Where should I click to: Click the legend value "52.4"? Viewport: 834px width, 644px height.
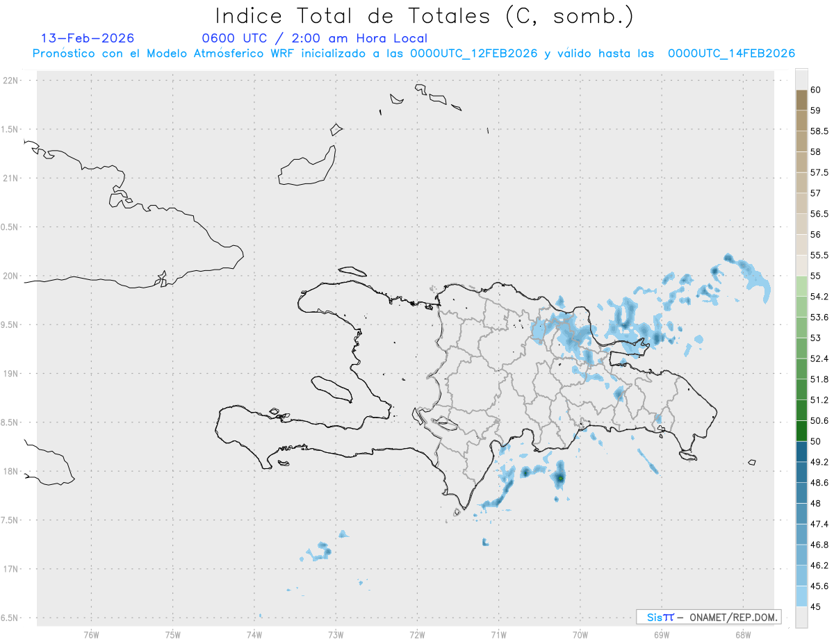pos(819,358)
